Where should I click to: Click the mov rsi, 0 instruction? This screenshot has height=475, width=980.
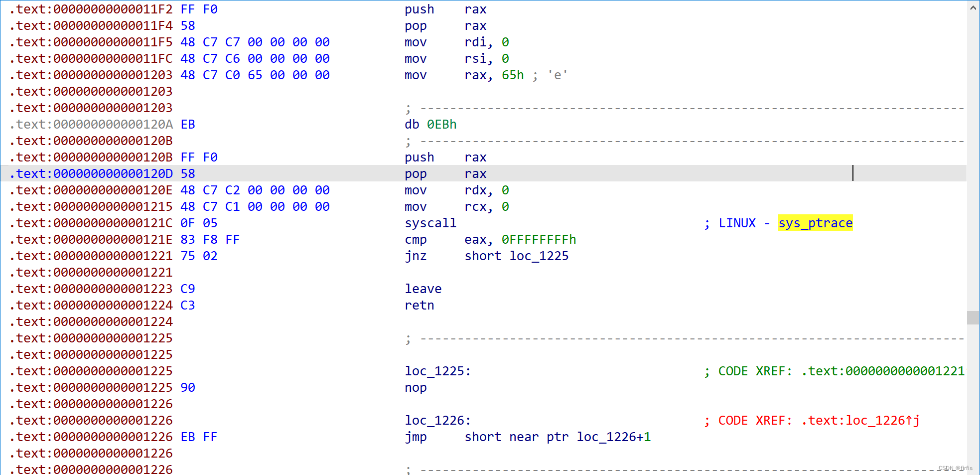[457, 59]
